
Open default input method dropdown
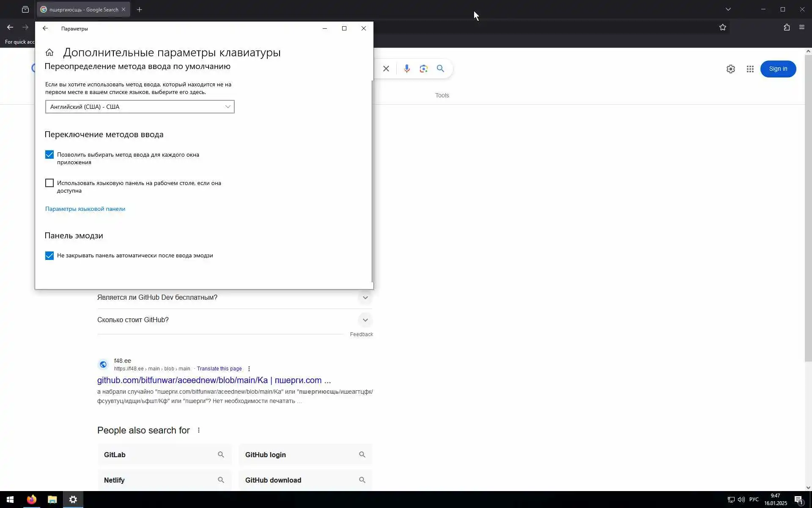[x=140, y=107]
